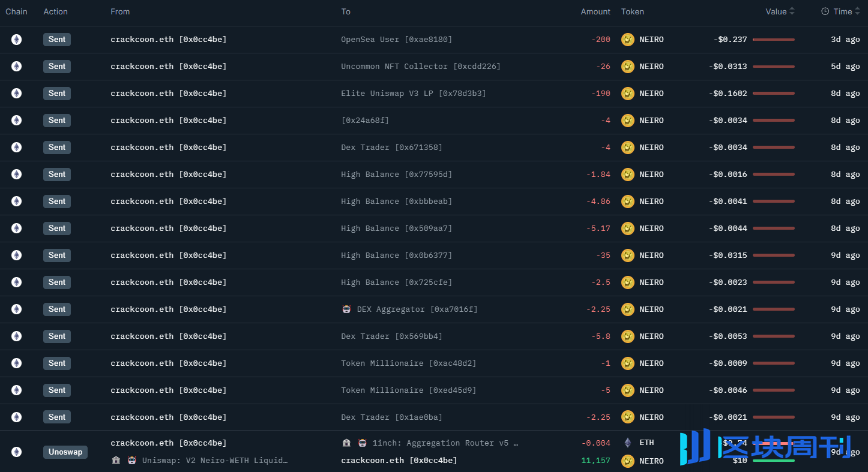Viewport: 868px width, 472px height.
Task: Click Ethereum chain icon in OpenSea User row
Action: coord(16,40)
